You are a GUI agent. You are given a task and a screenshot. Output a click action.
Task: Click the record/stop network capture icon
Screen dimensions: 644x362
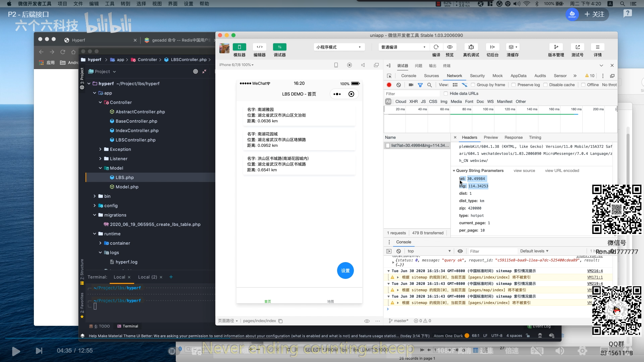click(389, 84)
